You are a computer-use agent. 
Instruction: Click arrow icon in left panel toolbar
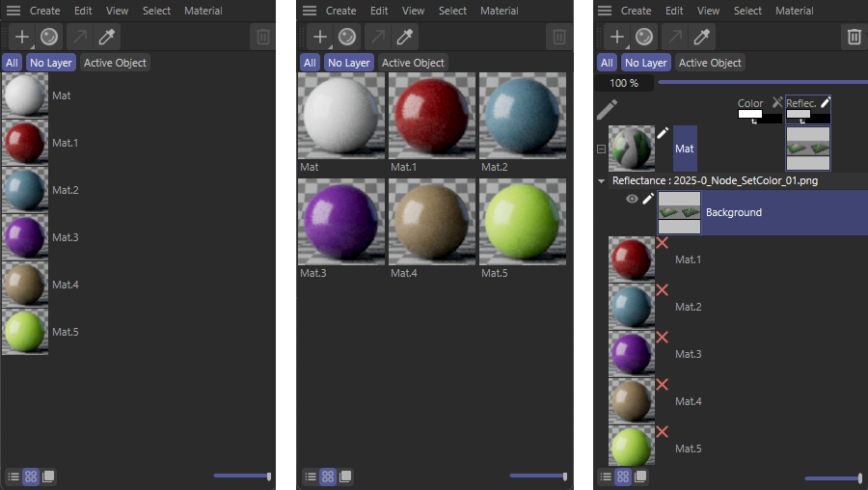tap(80, 37)
